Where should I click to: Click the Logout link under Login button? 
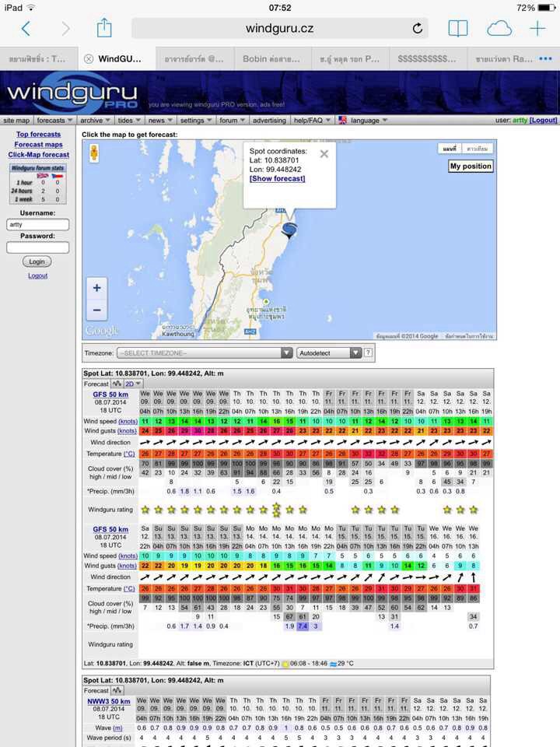(x=37, y=275)
